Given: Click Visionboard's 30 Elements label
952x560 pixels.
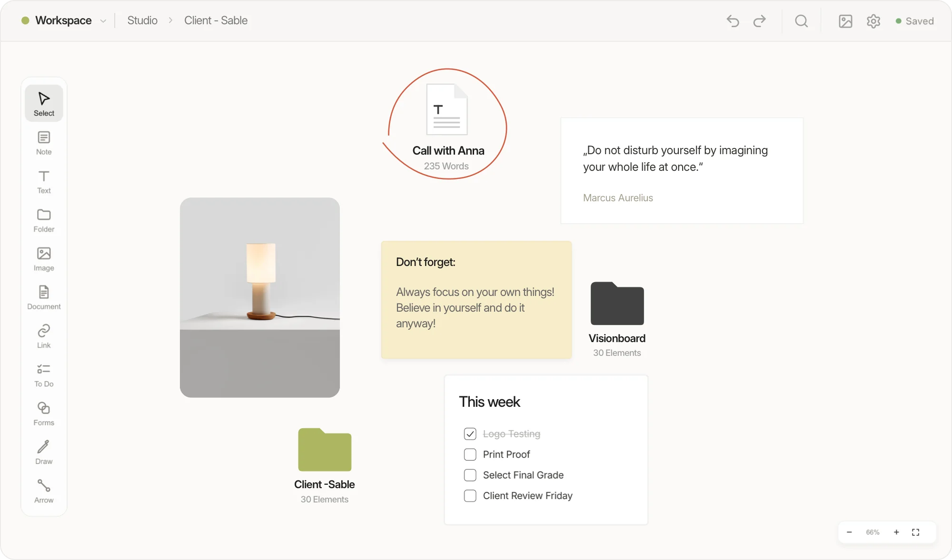Looking at the screenshot, I should pos(617,353).
